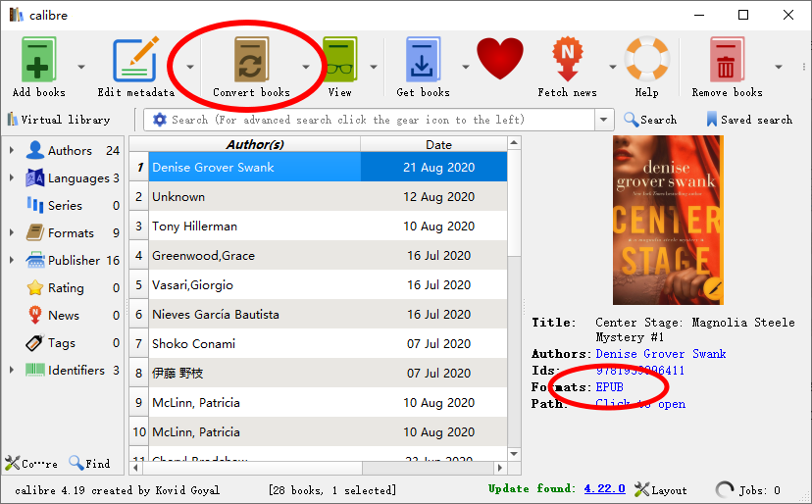812x504 pixels.
Task: Select the Greenwood,Grace book row
Action: 328,255
